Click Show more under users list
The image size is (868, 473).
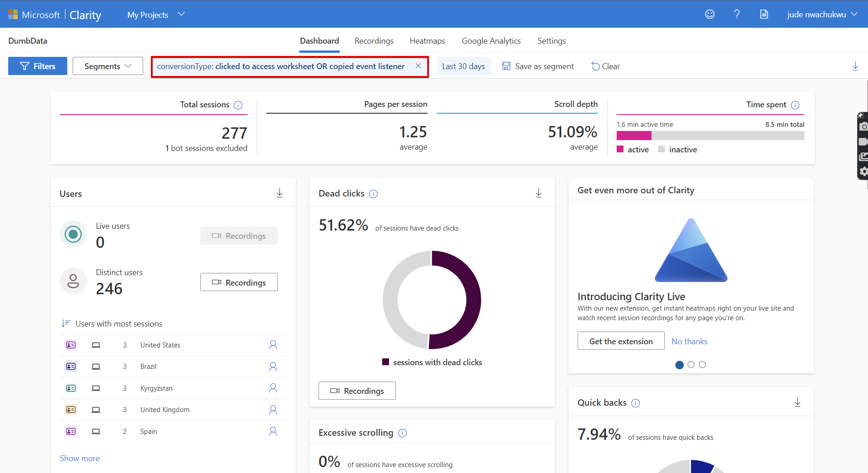click(80, 458)
